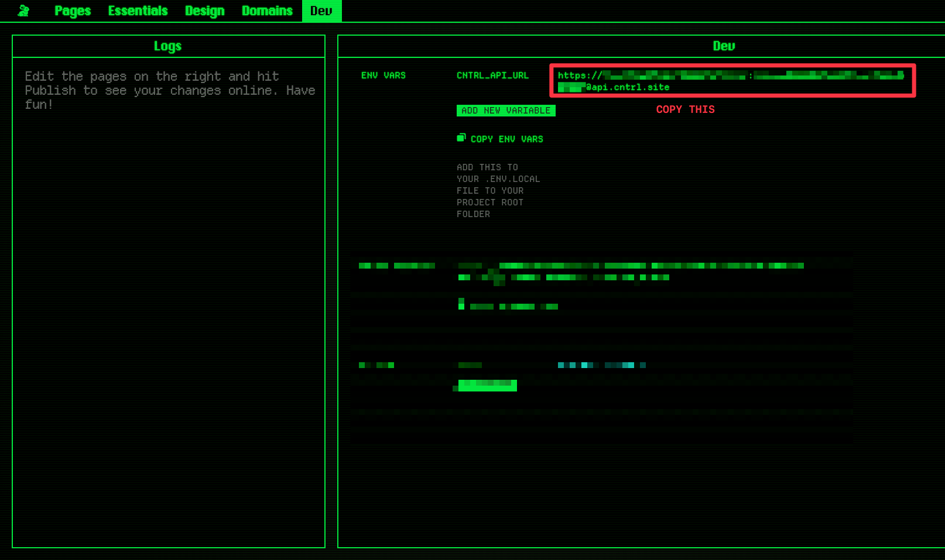Open the Domains tab
Screen dimensions: 945x560
point(267,11)
